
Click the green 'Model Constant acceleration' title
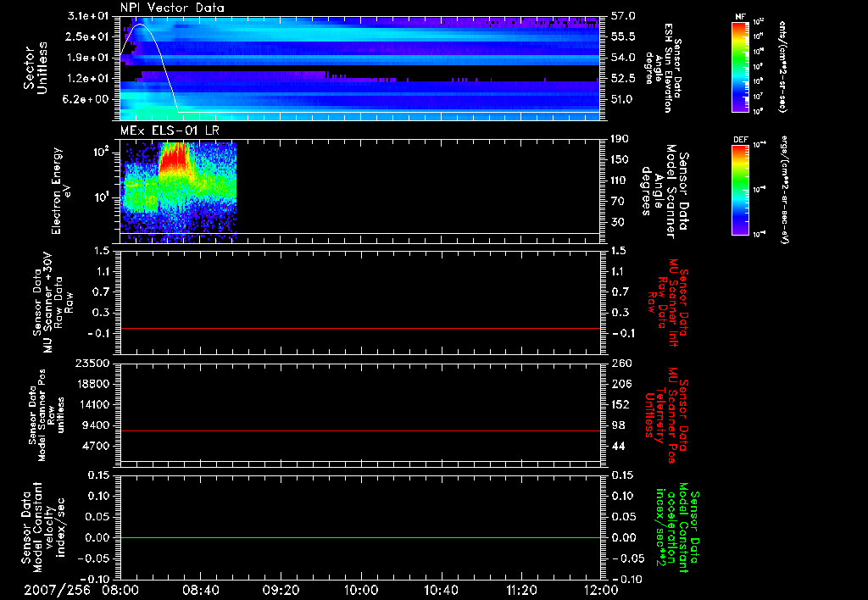[677, 528]
